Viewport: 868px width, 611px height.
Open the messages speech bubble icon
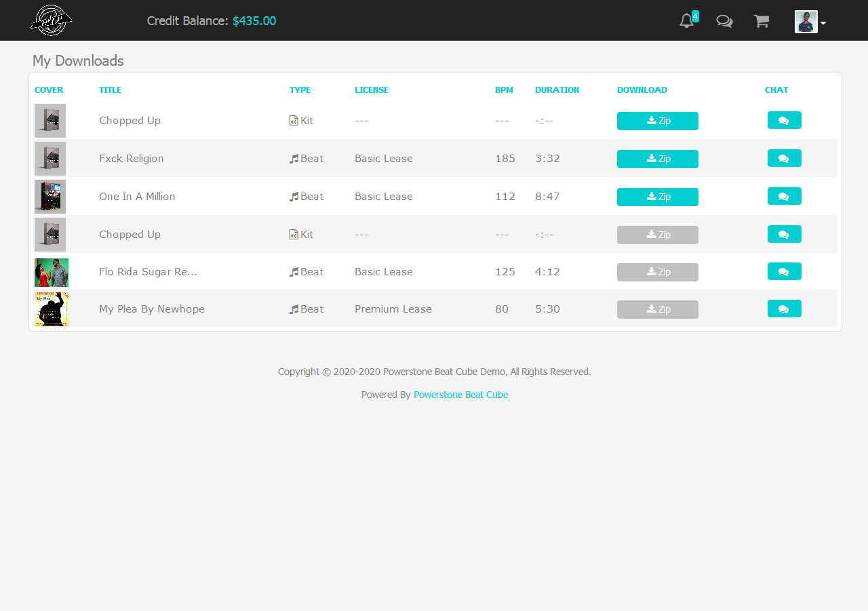[724, 21]
